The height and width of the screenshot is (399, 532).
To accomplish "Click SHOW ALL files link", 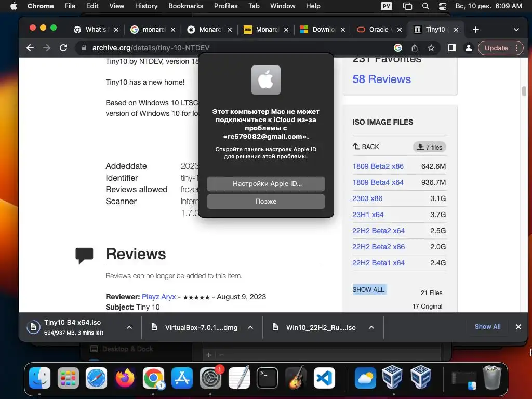I will tap(368, 290).
